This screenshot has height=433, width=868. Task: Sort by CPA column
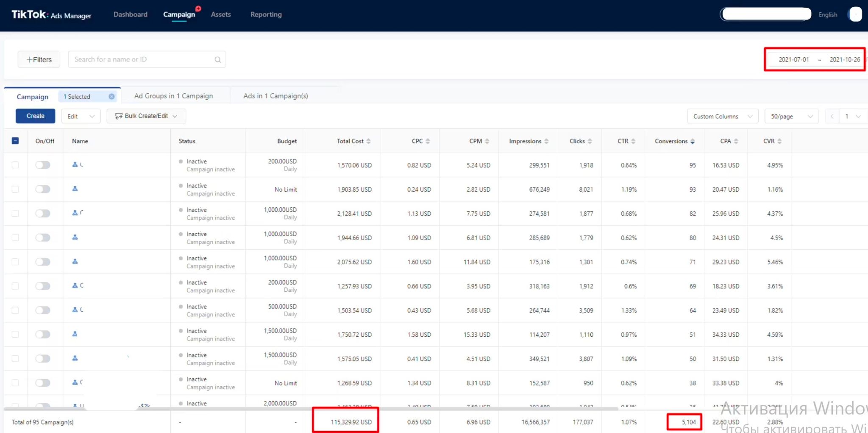(x=736, y=141)
